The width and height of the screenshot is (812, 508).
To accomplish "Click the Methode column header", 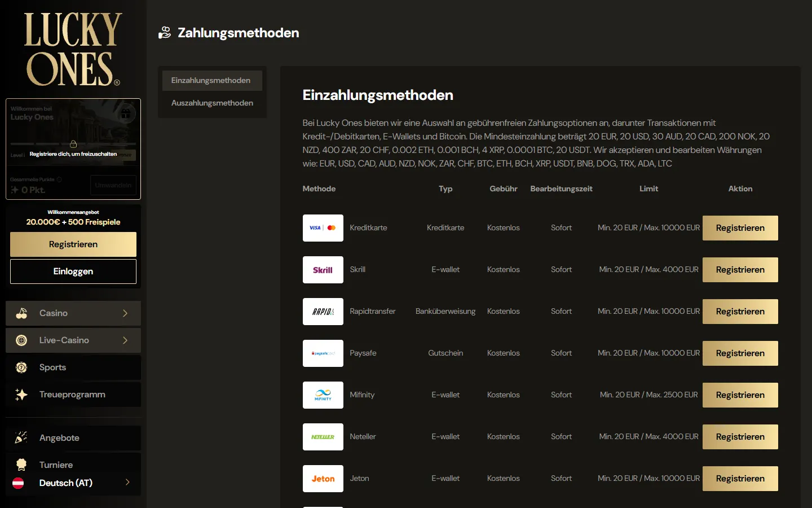I will click(319, 189).
